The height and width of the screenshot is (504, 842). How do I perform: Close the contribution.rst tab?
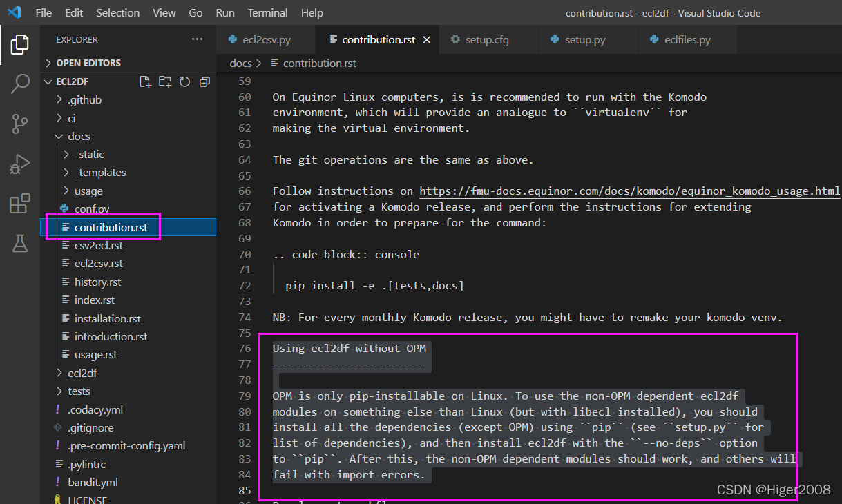click(427, 40)
